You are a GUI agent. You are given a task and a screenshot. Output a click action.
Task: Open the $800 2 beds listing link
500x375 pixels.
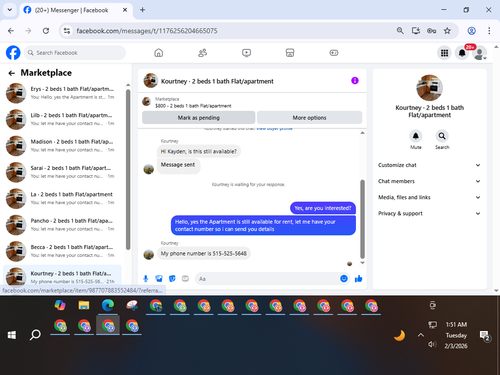(x=193, y=106)
